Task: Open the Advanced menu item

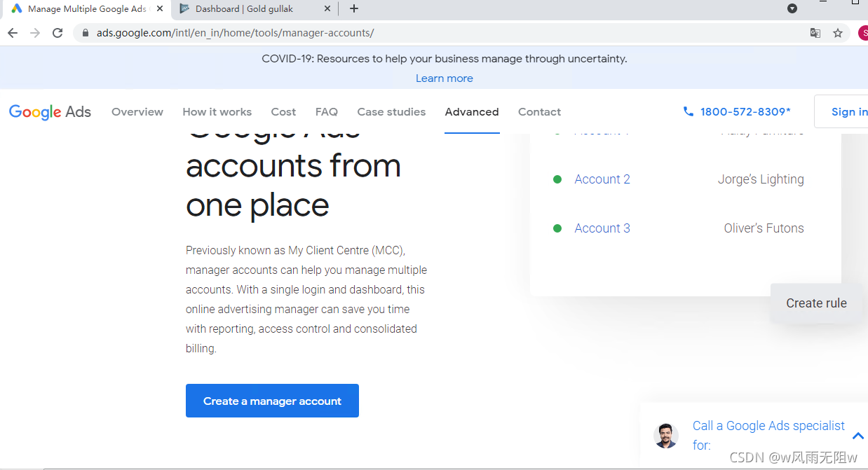Action: click(472, 111)
